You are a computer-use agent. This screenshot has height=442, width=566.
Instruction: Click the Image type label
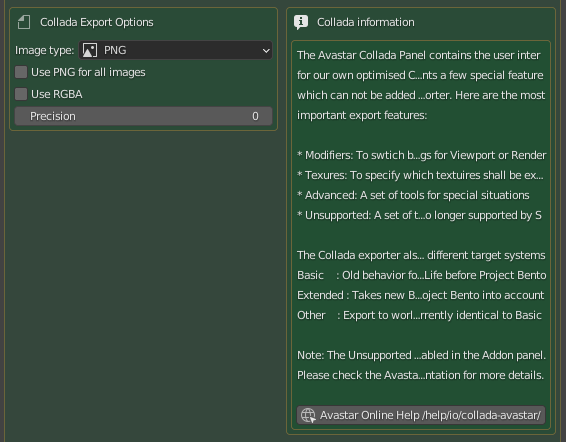click(x=44, y=50)
